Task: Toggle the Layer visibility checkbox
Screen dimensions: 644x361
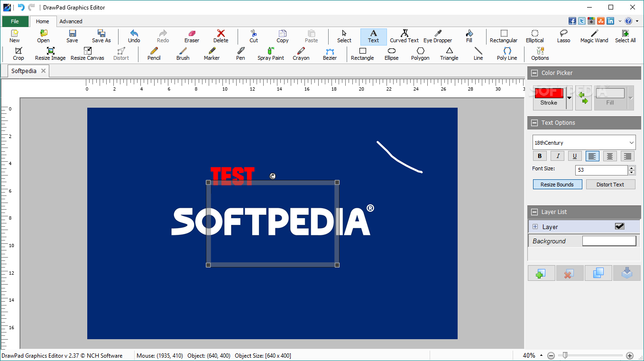Action: point(619,226)
